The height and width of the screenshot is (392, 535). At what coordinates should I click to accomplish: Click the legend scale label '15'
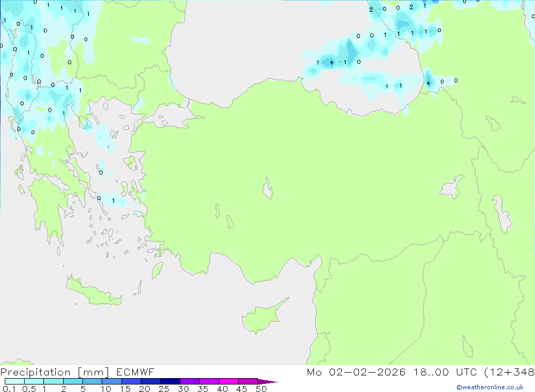pyautogui.click(x=125, y=389)
